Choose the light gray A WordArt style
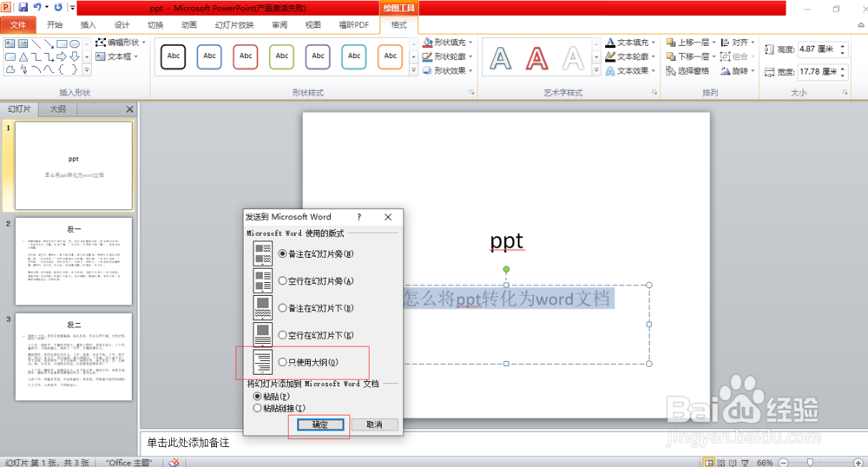Viewport: 868px width, 467px height. 573,58
